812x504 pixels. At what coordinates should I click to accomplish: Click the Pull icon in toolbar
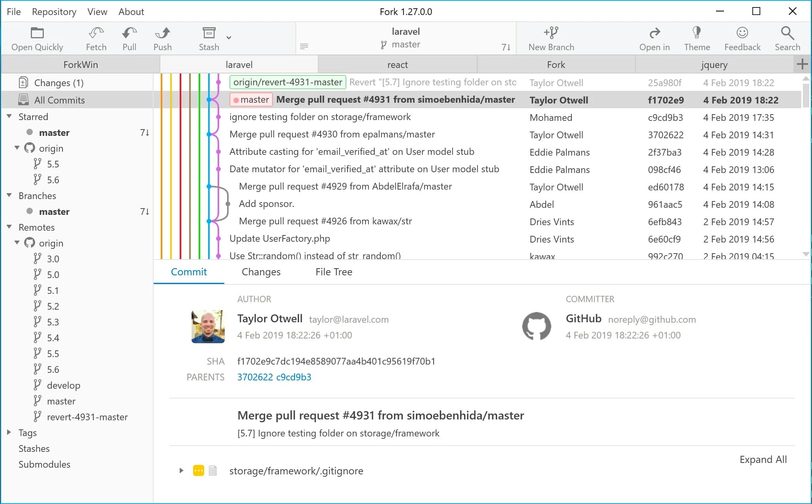[x=129, y=33]
